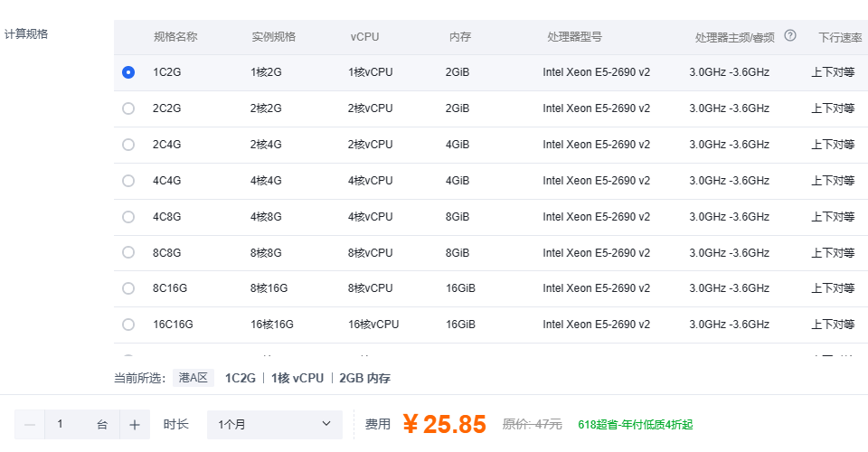Click the 规格名称 column header

[175, 37]
